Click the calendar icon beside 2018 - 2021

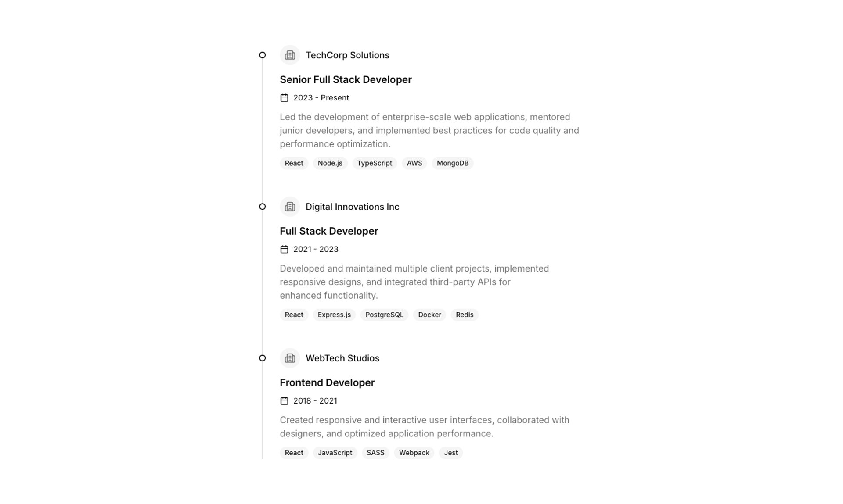point(284,401)
